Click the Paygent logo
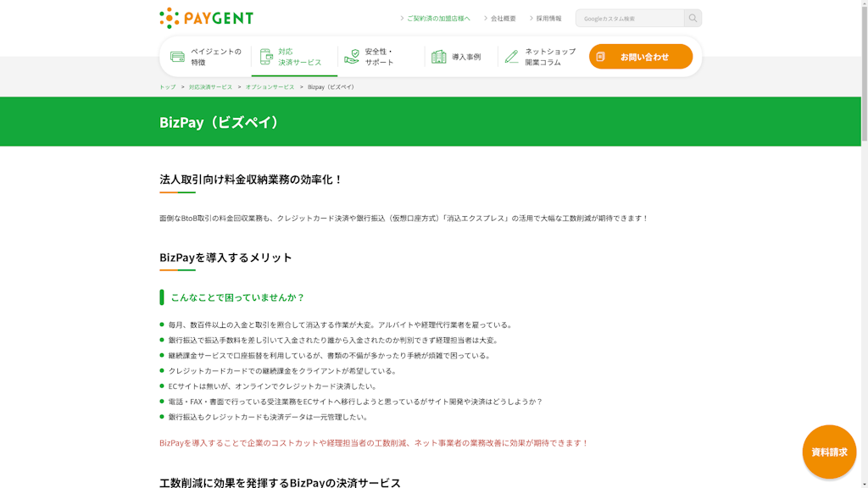This screenshot has width=868, height=488. click(x=206, y=18)
